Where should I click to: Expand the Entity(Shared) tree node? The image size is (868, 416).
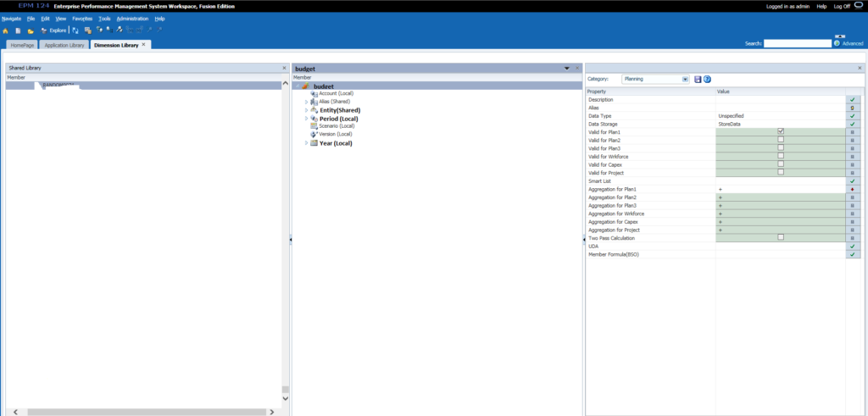click(306, 110)
